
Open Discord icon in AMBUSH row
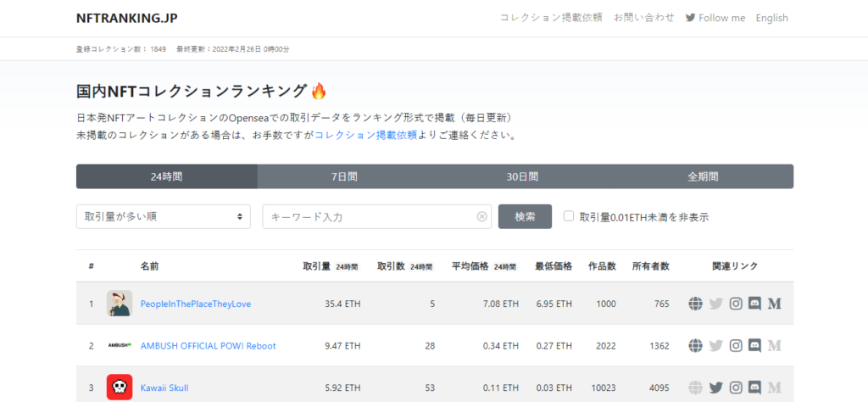coord(754,345)
